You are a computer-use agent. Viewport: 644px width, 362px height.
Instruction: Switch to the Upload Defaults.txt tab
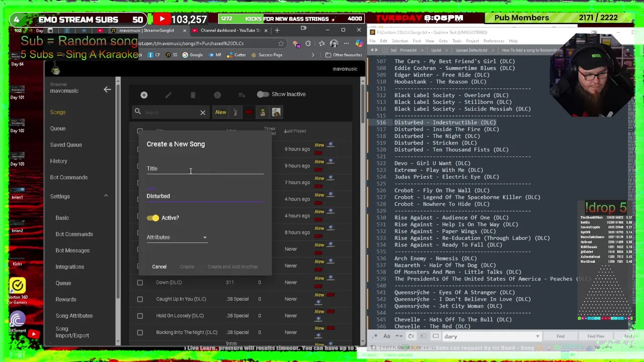[x=471, y=50]
